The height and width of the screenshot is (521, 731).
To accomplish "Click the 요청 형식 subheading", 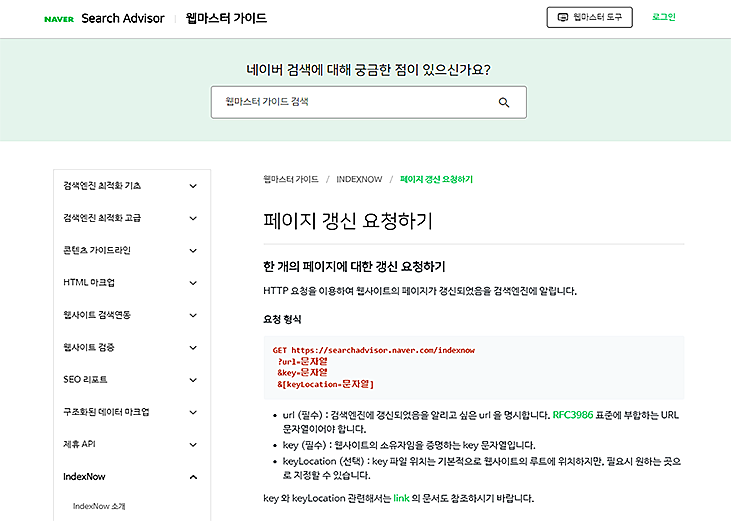I will (x=282, y=319).
